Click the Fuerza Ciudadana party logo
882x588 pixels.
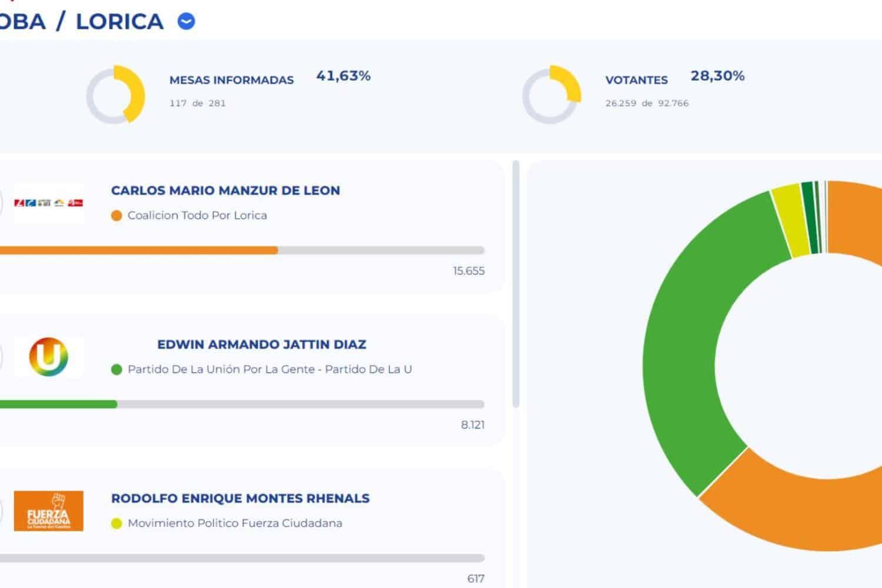[49, 511]
